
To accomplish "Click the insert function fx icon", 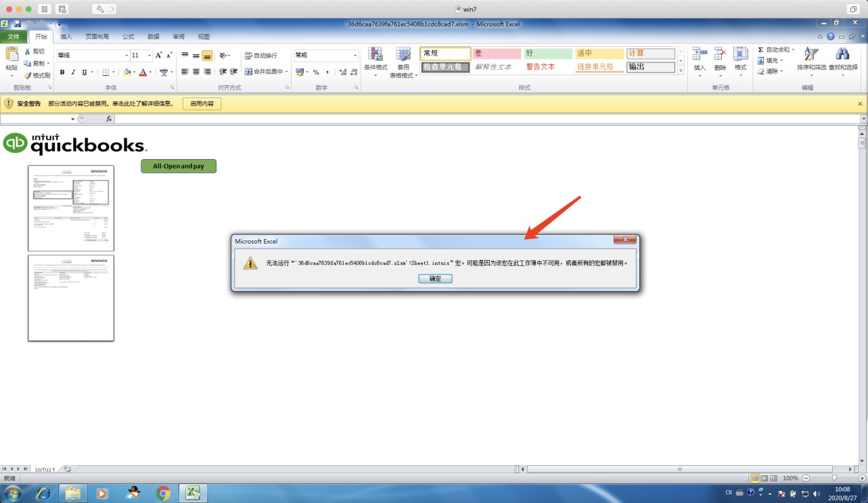I will [x=108, y=119].
